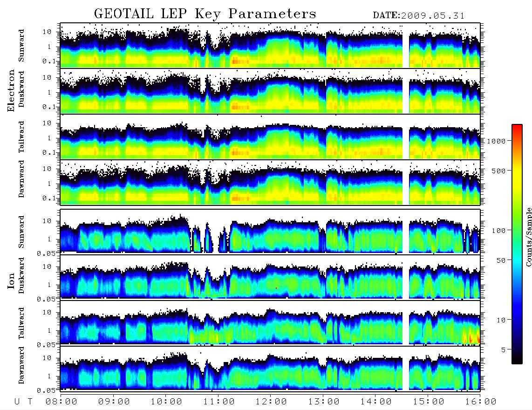Select the 'Ion' group axis label
Image resolution: width=532 pixels, height=410 pixels.
pos(11,280)
